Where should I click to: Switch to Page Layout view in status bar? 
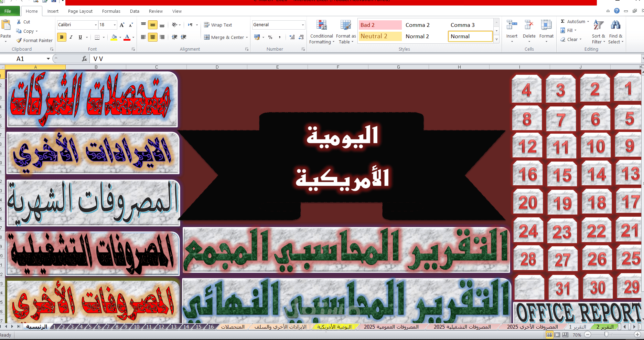(557, 334)
